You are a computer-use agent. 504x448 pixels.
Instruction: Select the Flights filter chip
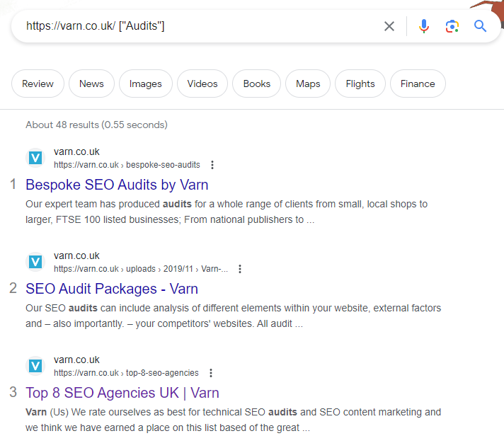pos(360,84)
